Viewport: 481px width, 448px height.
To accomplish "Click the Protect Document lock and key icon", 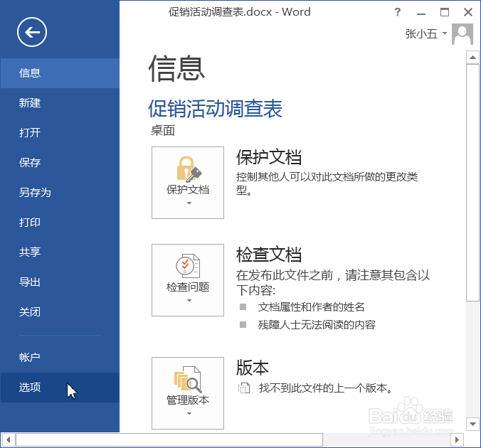I will pos(189,169).
